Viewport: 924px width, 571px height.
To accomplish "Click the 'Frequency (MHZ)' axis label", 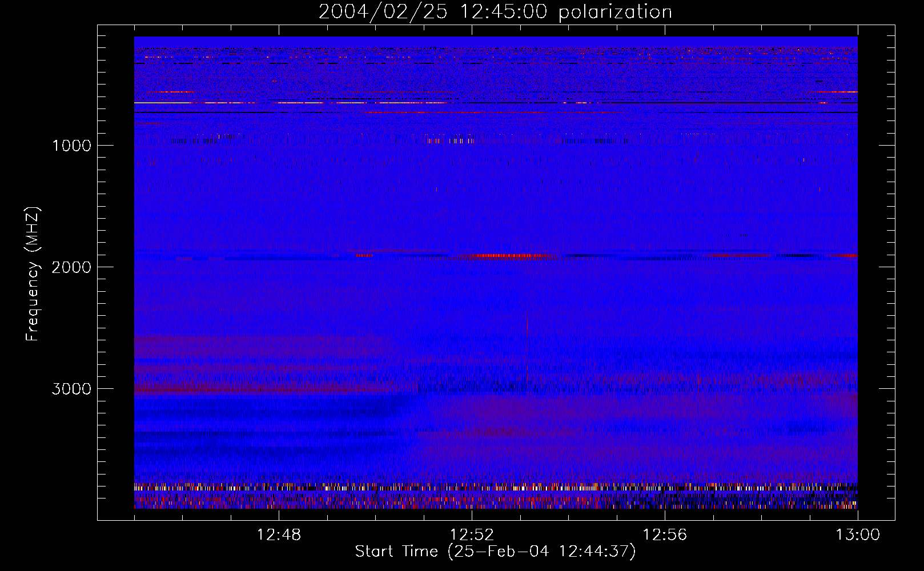I will click(32, 274).
